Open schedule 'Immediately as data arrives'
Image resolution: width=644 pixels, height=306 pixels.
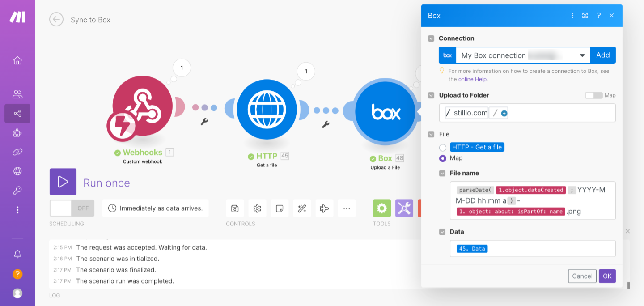(x=156, y=208)
